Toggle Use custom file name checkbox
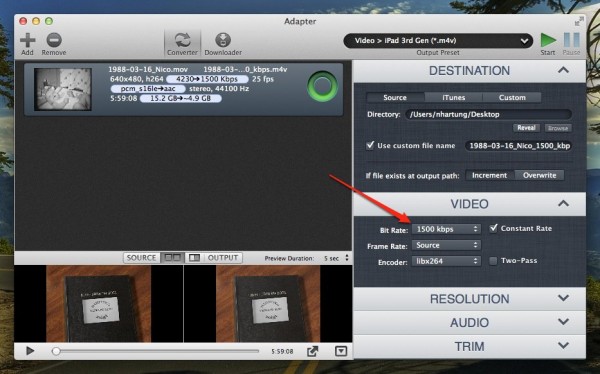 click(x=370, y=145)
